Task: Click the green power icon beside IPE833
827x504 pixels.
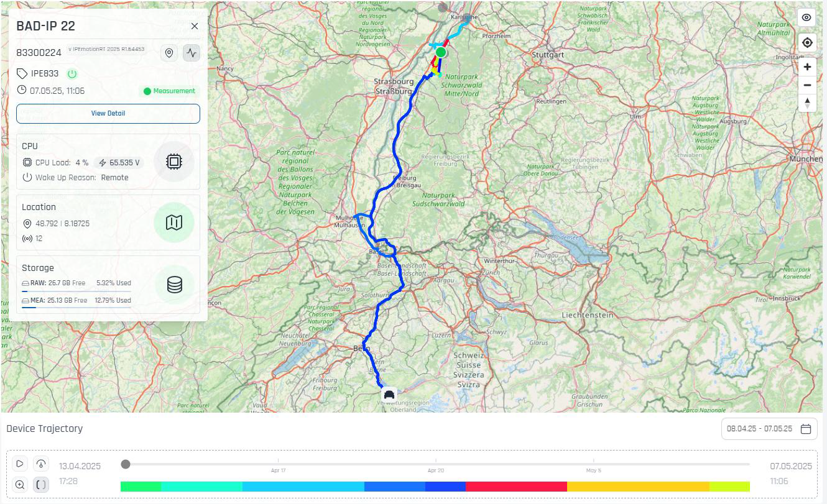Action: point(72,74)
